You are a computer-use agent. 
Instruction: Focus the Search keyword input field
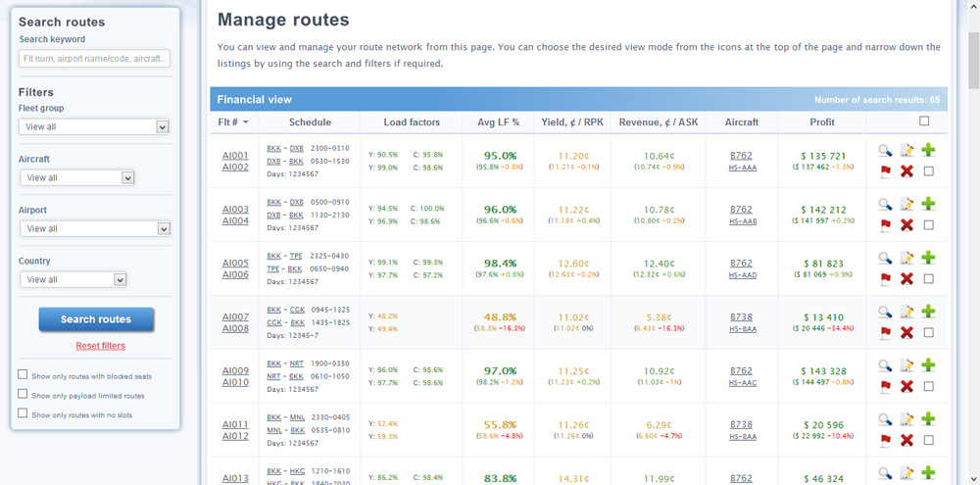[x=94, y=59]
